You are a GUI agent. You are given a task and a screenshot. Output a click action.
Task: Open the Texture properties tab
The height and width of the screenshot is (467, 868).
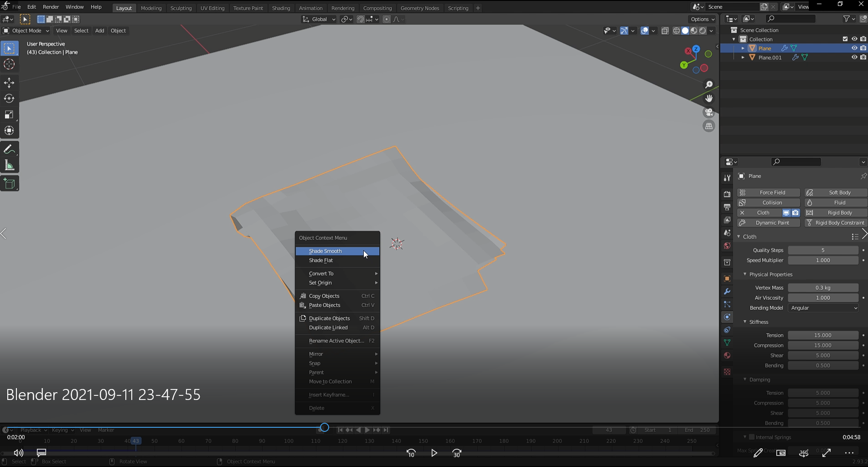click(x=727, y=372)
